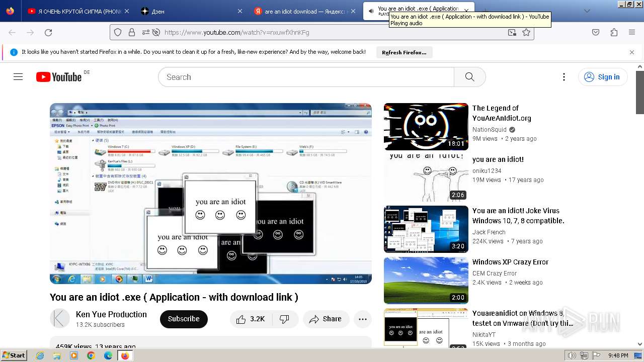Screen dimensions: 644x362
Task: Click the page scrollbar down arrow
Action: click(x=640, y=344)
